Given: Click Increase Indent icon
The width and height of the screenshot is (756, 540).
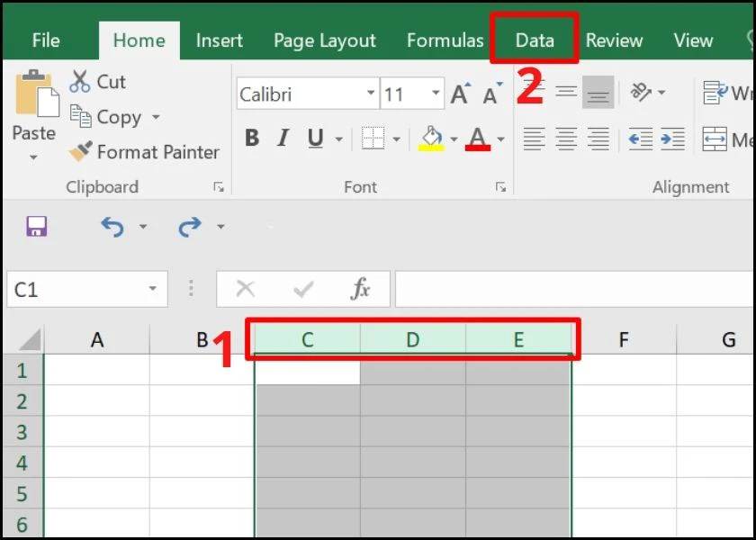Looking at the screenshot, I should pos(672,139).
